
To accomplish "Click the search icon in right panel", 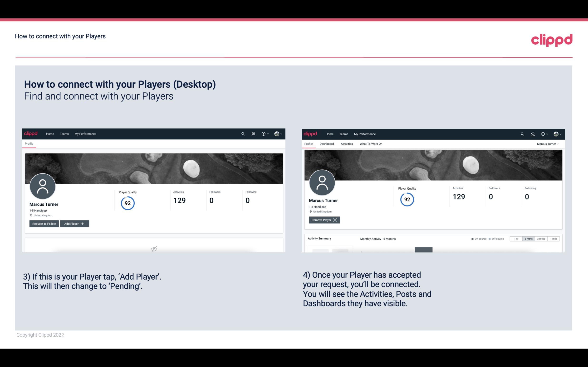I will point(522,133).
